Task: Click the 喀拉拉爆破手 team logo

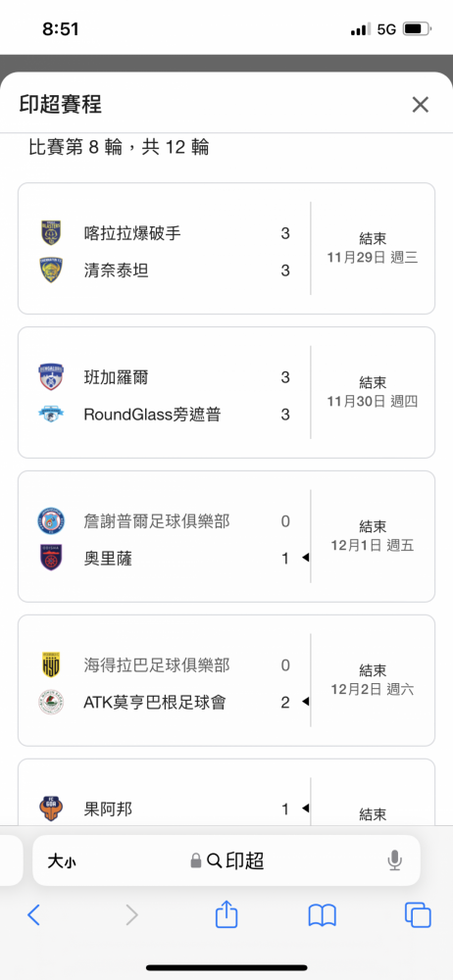Action: [x=51, y=233]
